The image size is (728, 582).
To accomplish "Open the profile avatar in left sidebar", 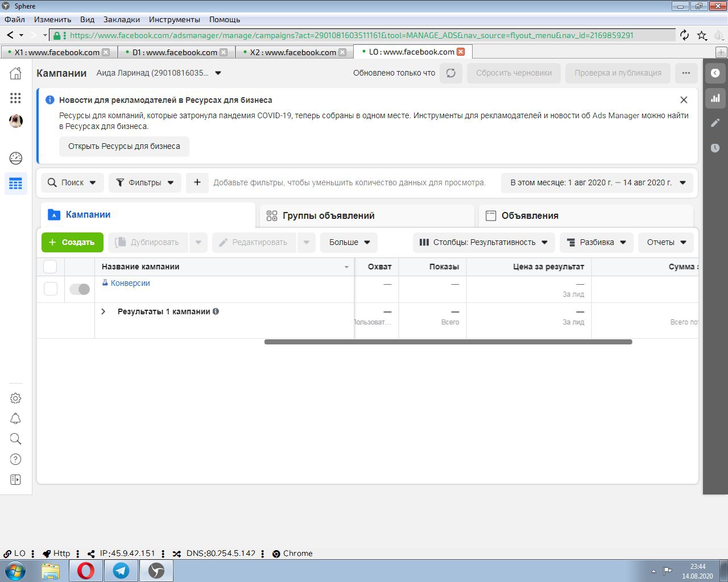I will [16, 121].
